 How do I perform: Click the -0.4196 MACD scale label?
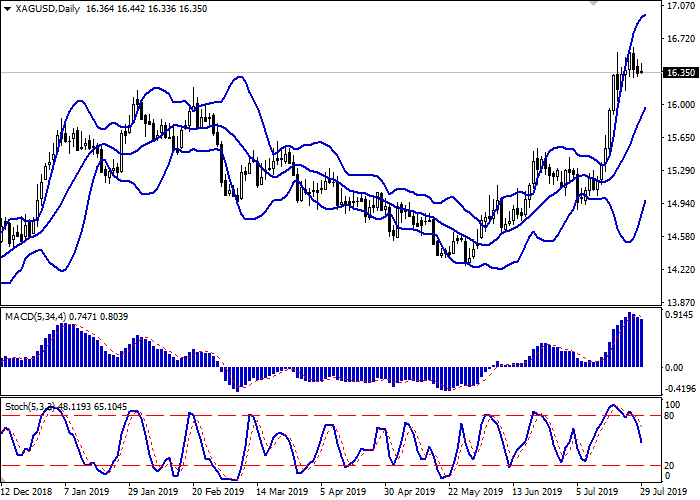click(x=680, y=390)
